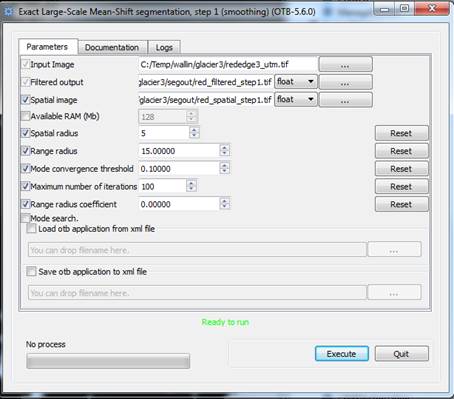Click the Input Image path field

(228, 64)
